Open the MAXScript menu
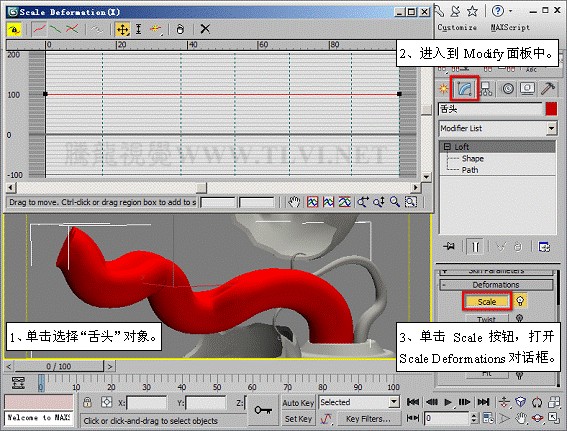Image resolution: width=567 pixels, height=431 pixels. click(510, 27)
